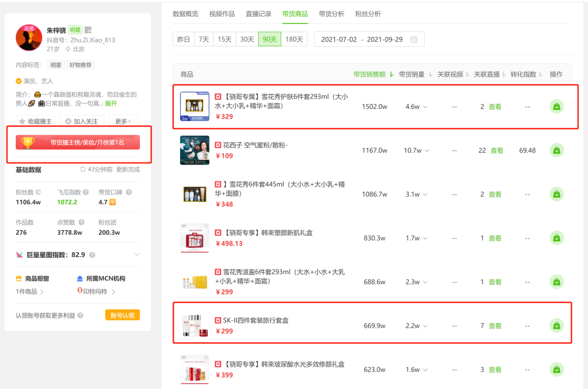Open the 1件商品 showcase link

click(x=29, y=291)
